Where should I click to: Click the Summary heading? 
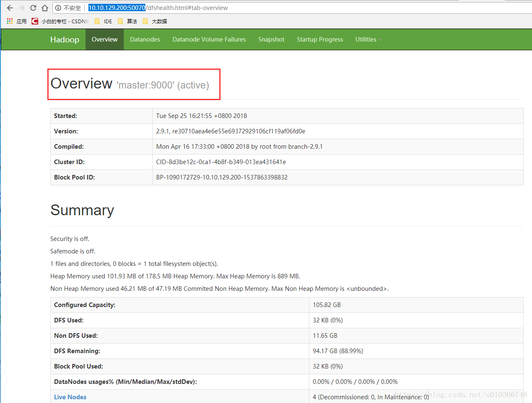(x=82, y=210)
